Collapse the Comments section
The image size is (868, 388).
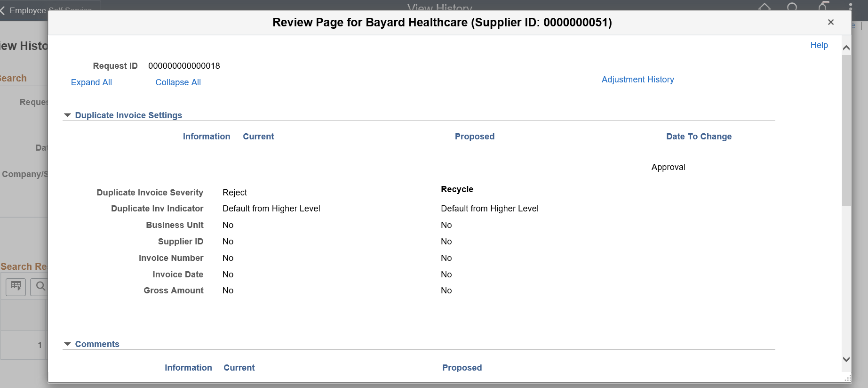click(67, 344)
